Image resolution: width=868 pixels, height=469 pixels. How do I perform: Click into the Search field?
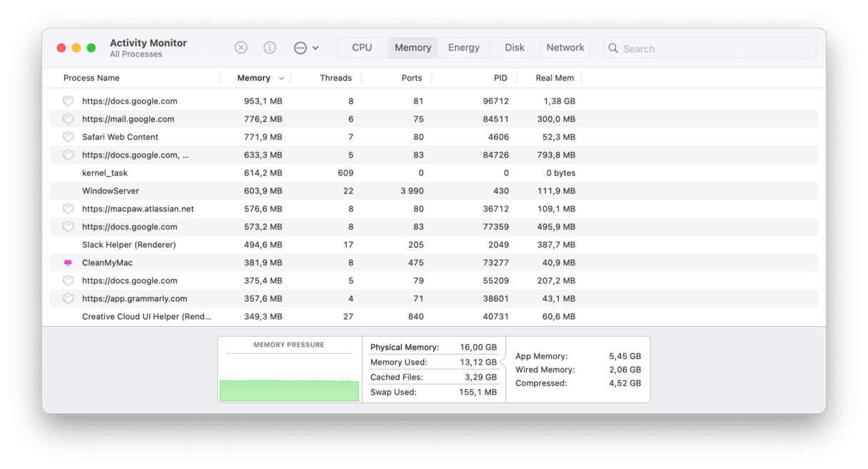point(710,49)
